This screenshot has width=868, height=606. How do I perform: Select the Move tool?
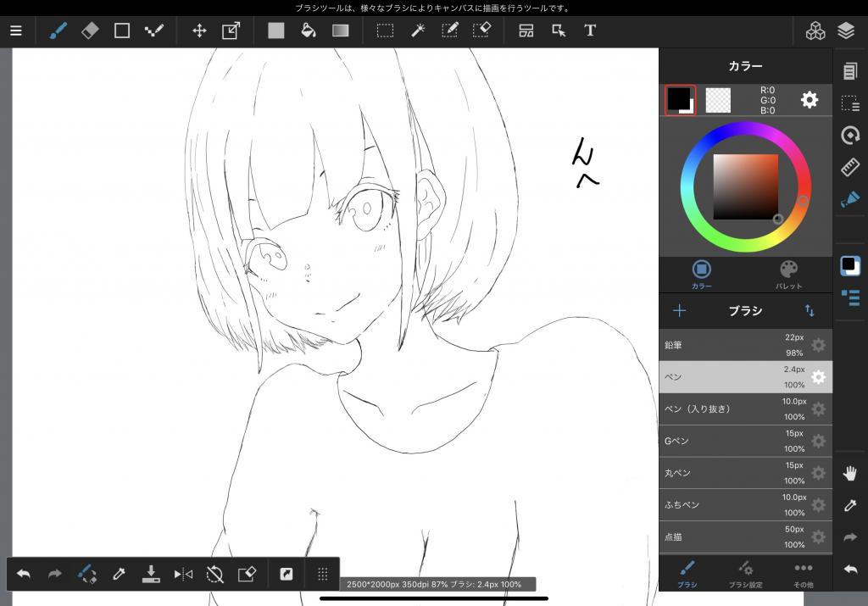coord(199,31)
